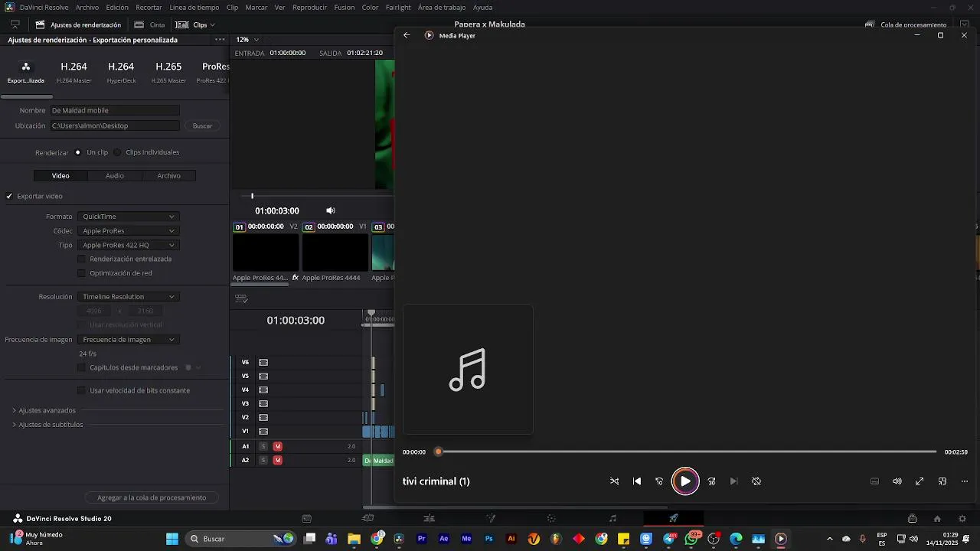980x551 pixels.
Task: Open the Frecuencia de imagen dropdown
Action: click(x=128, y=339)
